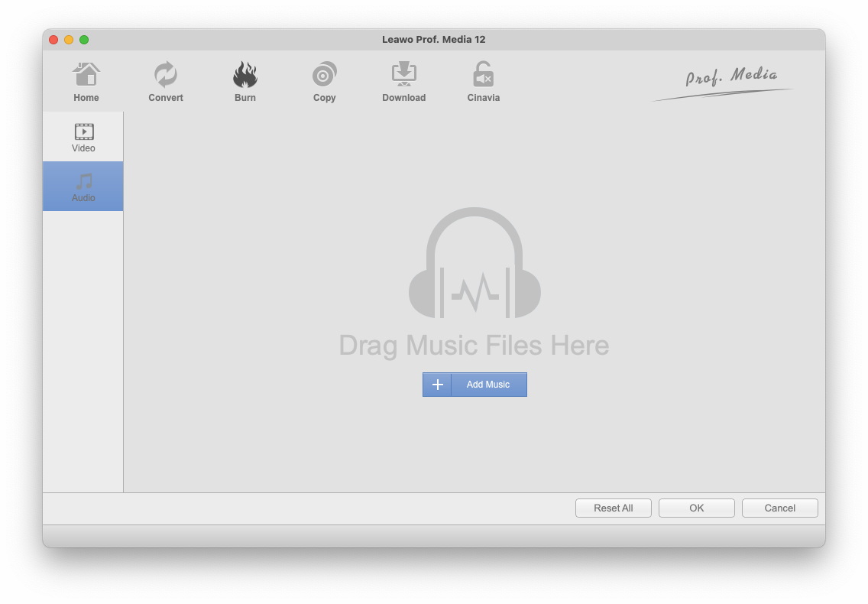The image size is (868, 604).
Task: Dismiss with the Cancel button
Action: click(x=779, y=508)
